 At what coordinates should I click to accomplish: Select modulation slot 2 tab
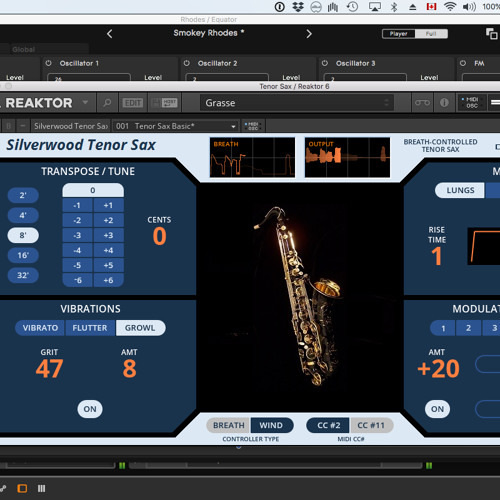click(x=468, y=328)
